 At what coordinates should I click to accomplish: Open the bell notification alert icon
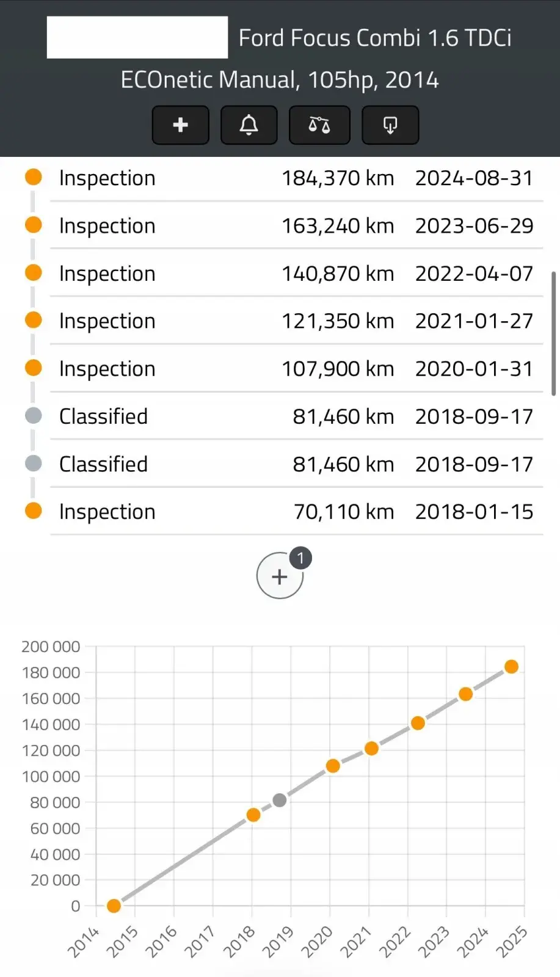coord(249,125)
